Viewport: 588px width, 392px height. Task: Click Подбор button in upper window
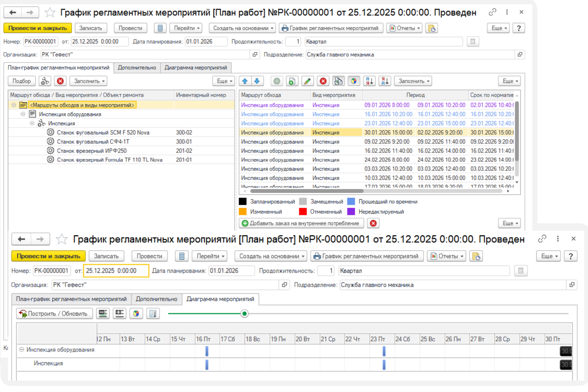21,81
